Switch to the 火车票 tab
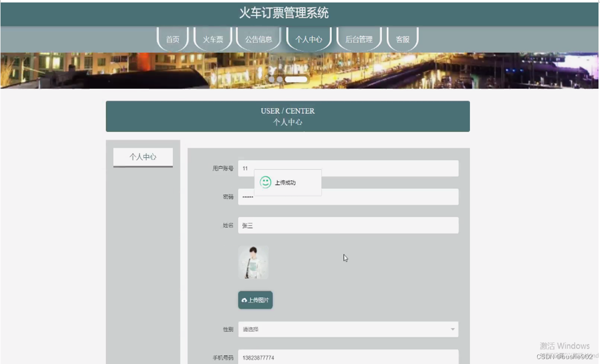The width and height of the screenshot is (600, 364). [x=213, y=39]
